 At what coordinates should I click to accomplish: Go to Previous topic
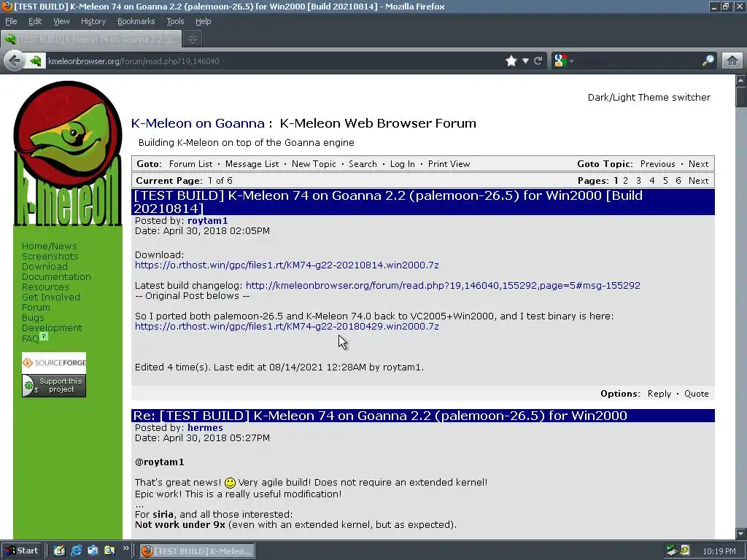click(x=657, y=164)
